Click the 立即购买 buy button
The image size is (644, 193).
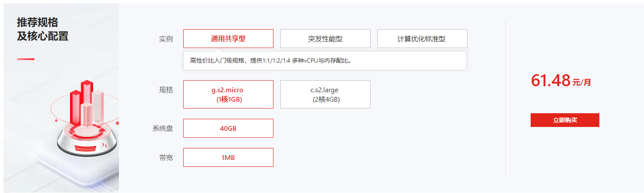point(565,120)
